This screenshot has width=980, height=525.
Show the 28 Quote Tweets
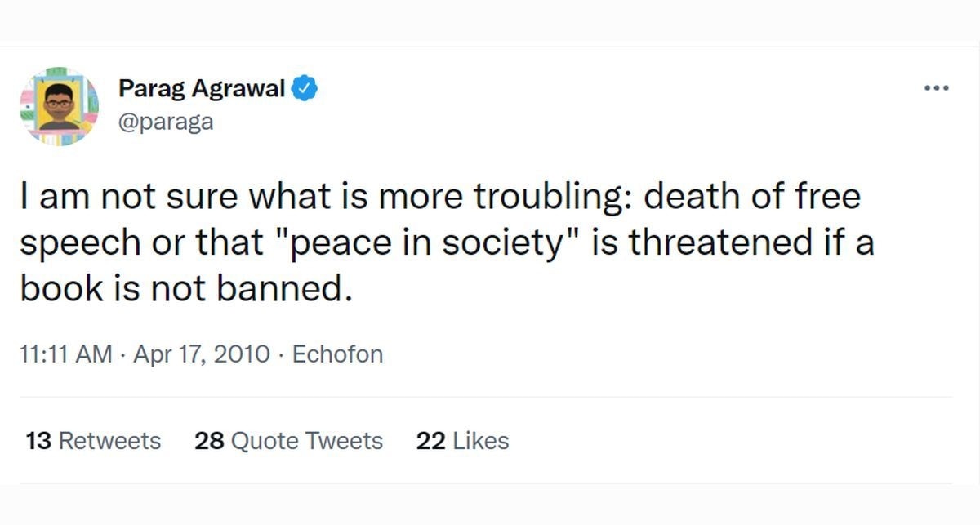point(288,441)
